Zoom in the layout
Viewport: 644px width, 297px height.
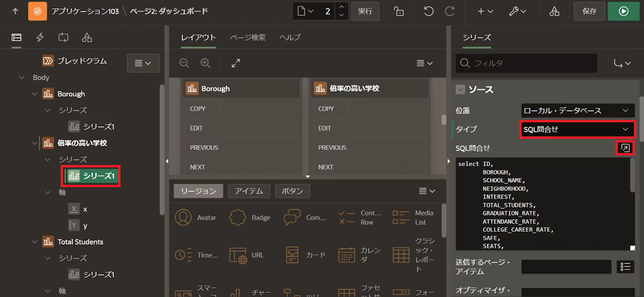(206, 63)
